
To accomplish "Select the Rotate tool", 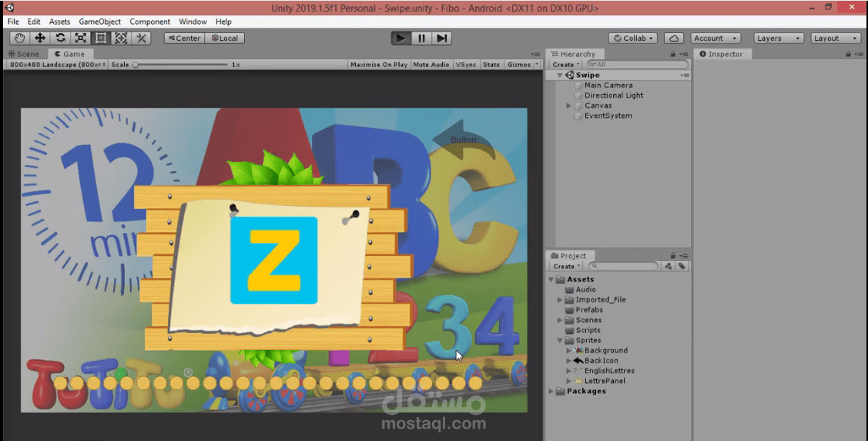I will pos(60,39).
